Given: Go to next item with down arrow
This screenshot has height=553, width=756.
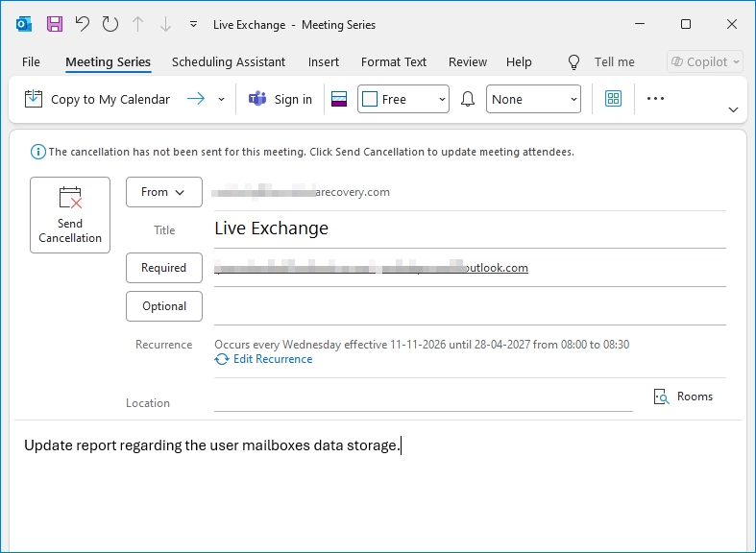Looking at the screenshot, I should pos(165,24).
